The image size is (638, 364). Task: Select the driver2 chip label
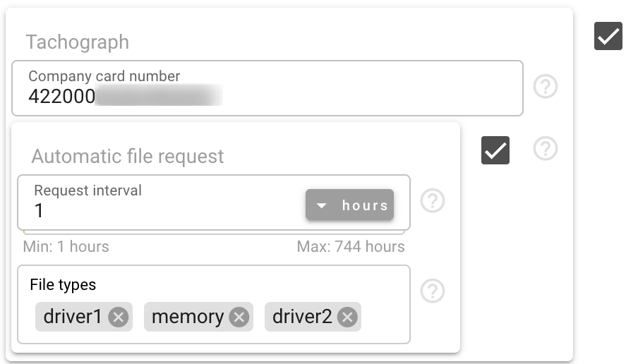point(302,317)
